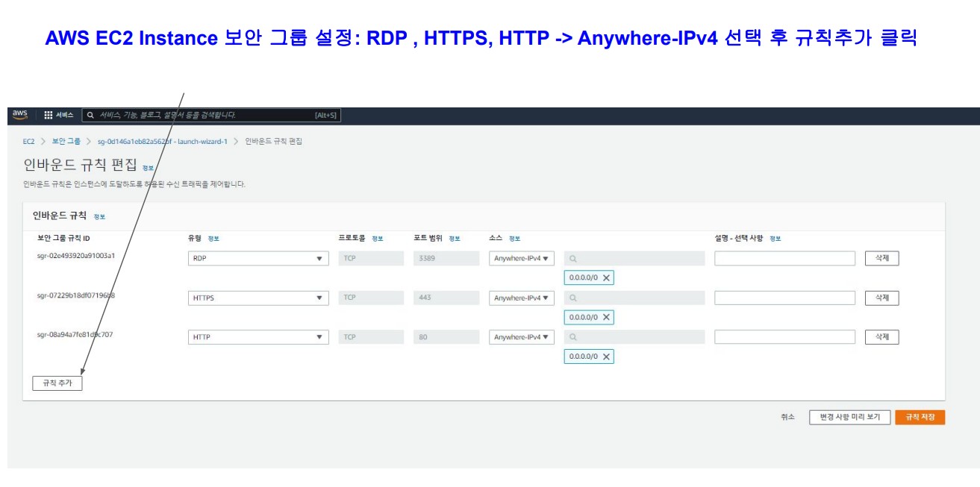Click the TCP protocol field in RDP row

(371, 258)
